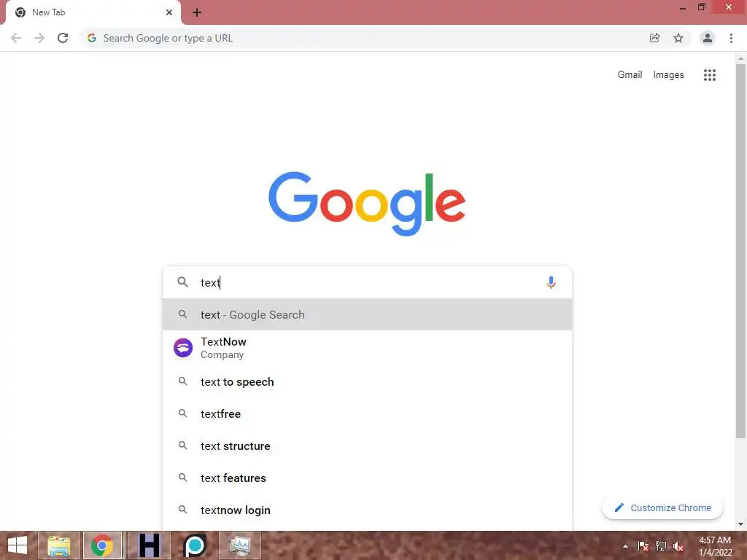Click the scrollbar up arrow

pos(740,58)
